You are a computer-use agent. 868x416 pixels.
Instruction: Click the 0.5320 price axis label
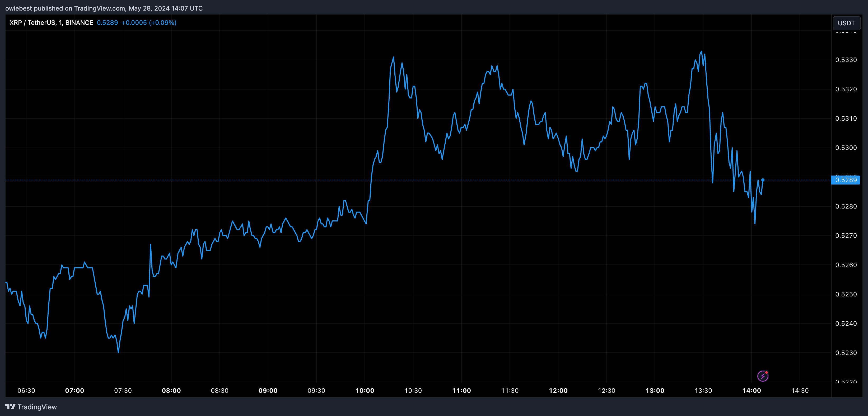click(x=846, y=89)
